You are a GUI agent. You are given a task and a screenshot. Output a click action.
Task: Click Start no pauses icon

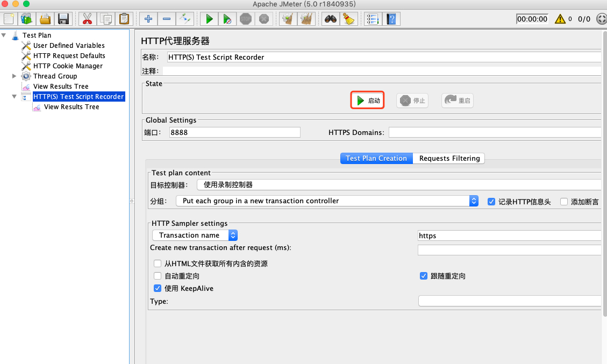click(x=227, y=19)
